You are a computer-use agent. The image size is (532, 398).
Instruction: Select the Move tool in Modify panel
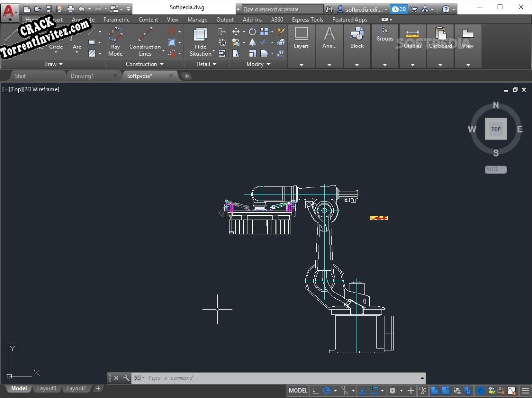[236, 31]
